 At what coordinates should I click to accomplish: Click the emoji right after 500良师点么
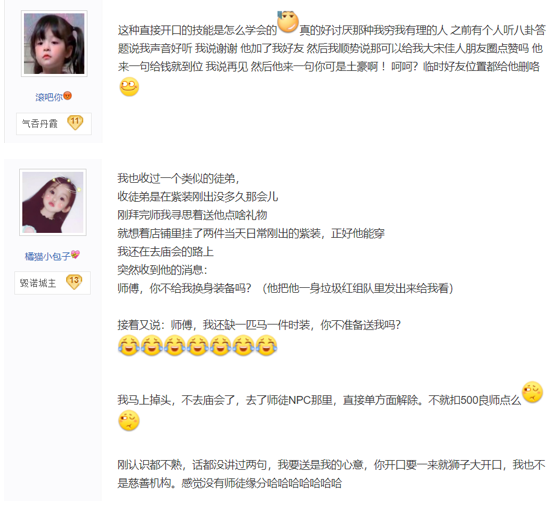pyautogui.click(x=532, y=392)
